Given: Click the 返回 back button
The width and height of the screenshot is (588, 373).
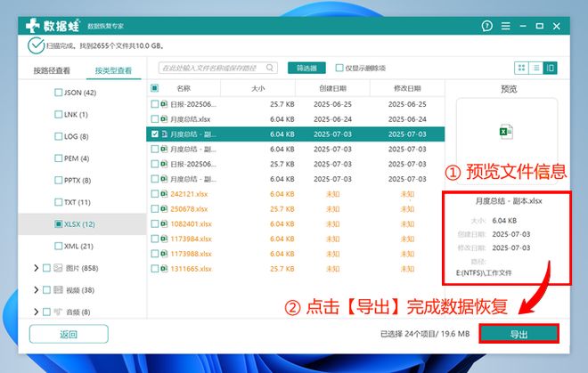Looking at the screenshot, I should pyautogui.click(x=69, y=334).
